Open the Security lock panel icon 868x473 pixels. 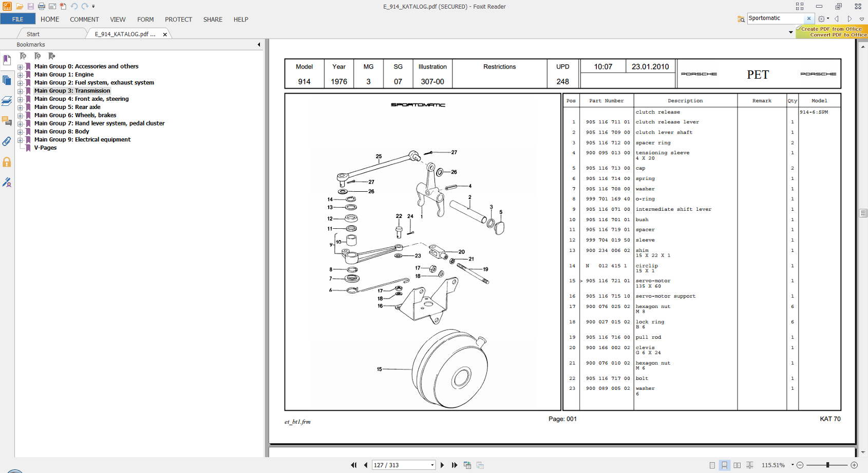coord(7,162)
